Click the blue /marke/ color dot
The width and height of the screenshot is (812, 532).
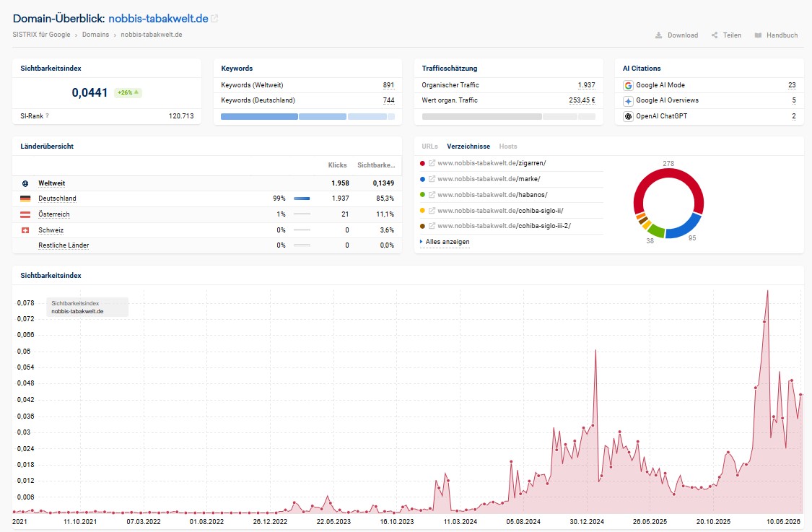(422, 179)
